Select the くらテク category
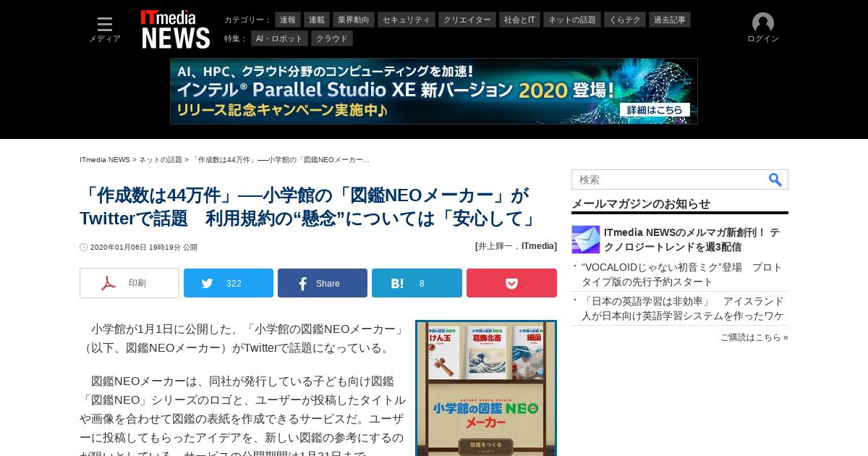Screen dimensions: 868x456 coord(625,20)
